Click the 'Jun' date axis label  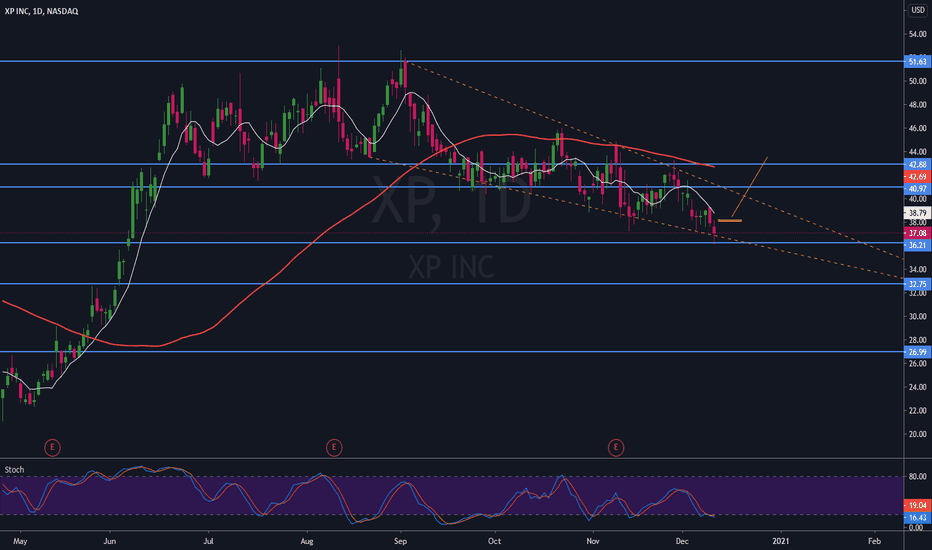coord(109,541)
